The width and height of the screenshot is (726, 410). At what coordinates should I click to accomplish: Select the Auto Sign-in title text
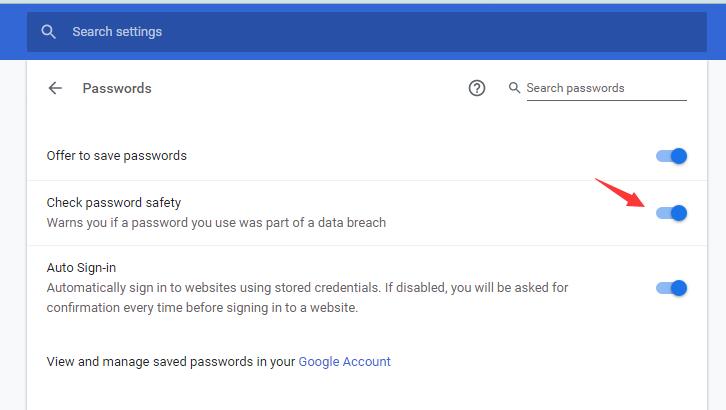point(81,267)
